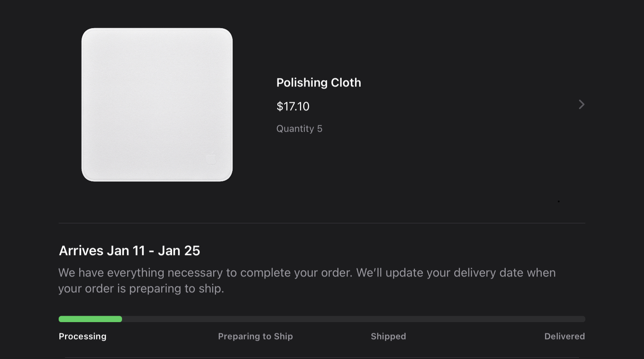
Task: Select the Processing status label
Action: click(82, 336)
